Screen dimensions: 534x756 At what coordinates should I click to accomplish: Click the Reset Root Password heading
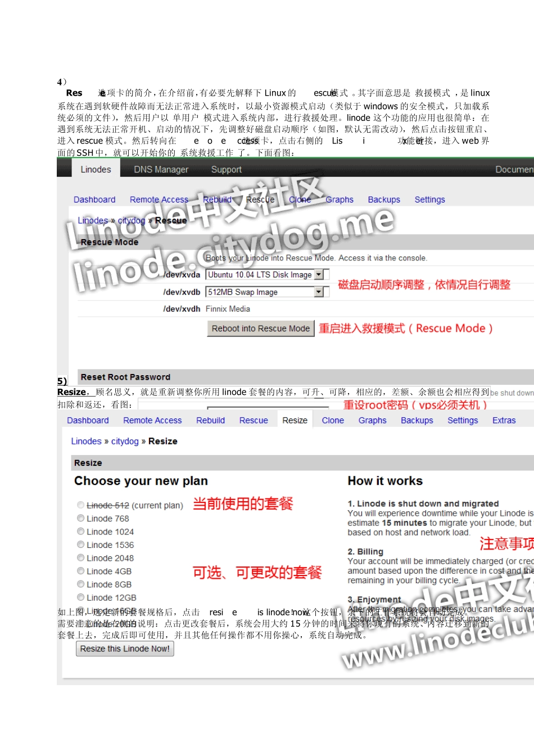click(x=125, y=377)
